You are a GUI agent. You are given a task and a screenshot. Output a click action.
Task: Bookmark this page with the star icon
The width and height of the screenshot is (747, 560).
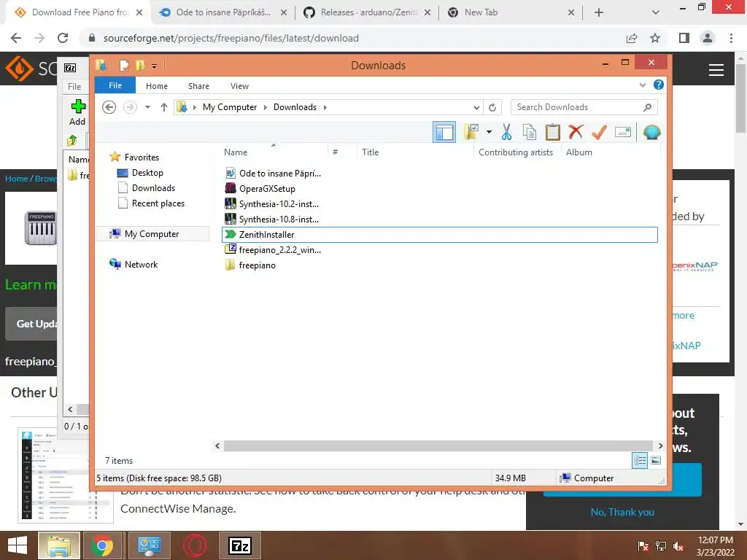(655, 38)
